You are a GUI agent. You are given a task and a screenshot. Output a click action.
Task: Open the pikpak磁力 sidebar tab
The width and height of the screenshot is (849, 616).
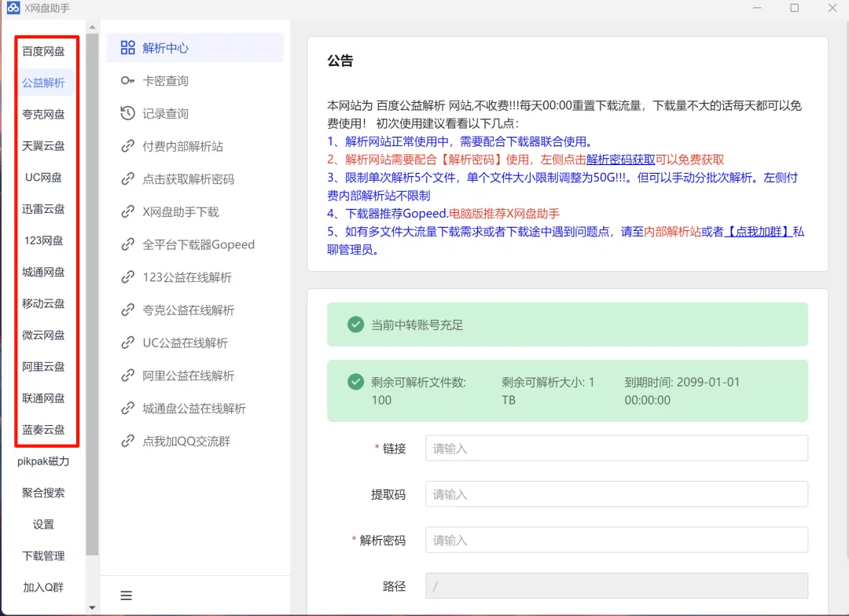(x=43, y=461)
